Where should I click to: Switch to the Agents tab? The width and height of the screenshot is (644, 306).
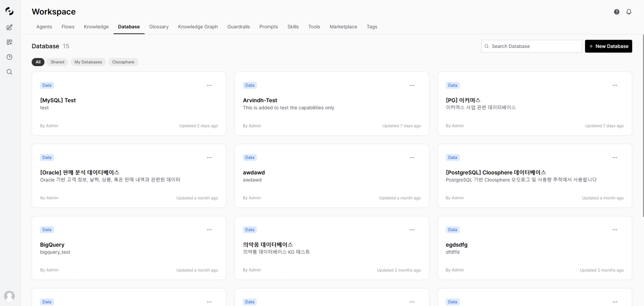tap(44, 27)
